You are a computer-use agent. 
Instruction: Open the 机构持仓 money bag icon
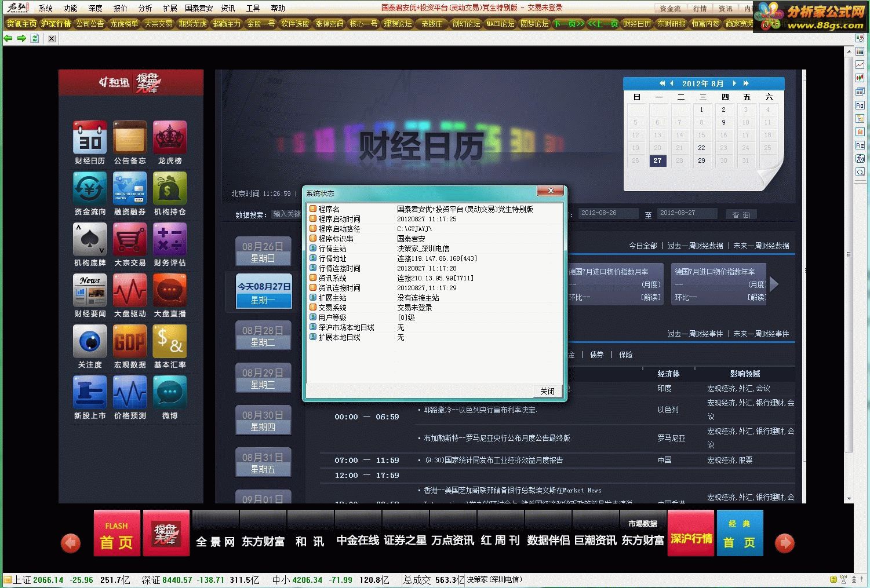tap(170, 189)
